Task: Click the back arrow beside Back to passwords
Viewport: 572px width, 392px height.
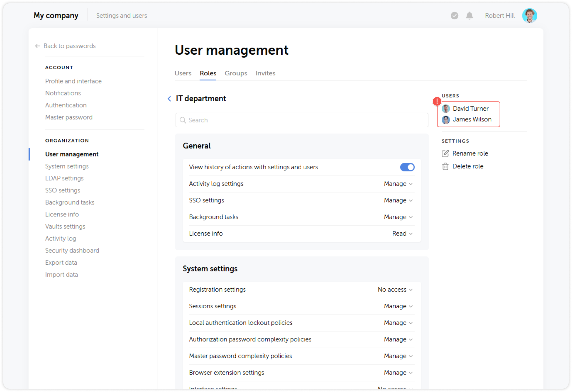Action: [37, 46]
